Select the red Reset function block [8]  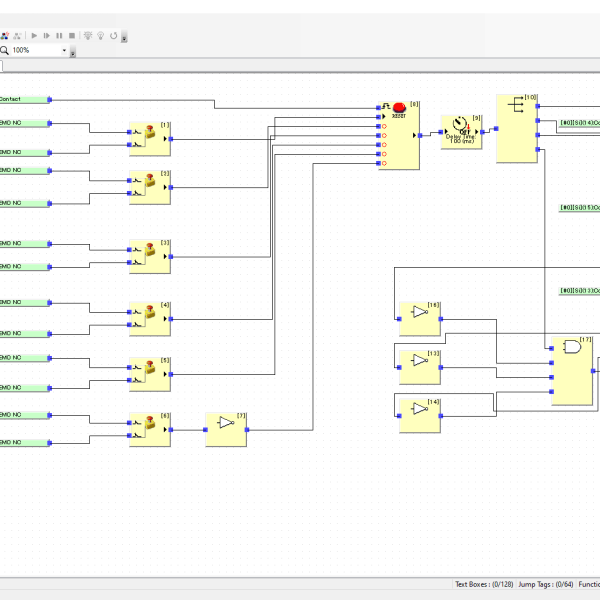click(x=399, y=135)
